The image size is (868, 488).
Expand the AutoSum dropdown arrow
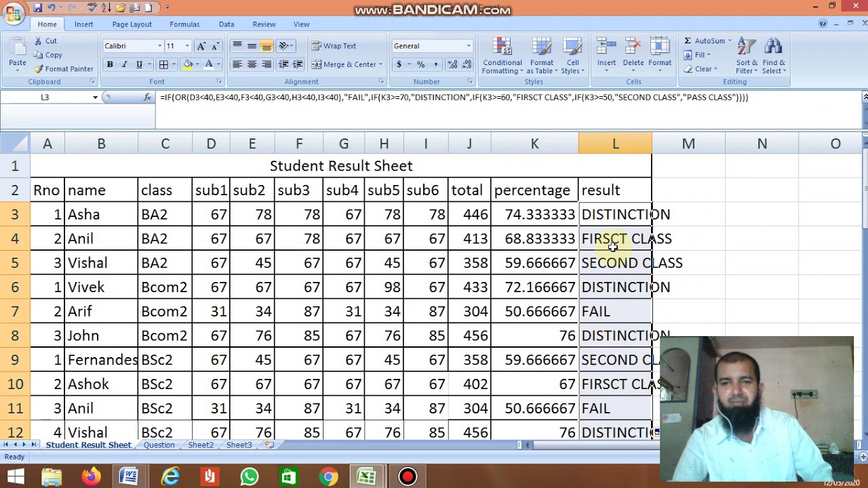pyautogui.click(x=730, y=41)
